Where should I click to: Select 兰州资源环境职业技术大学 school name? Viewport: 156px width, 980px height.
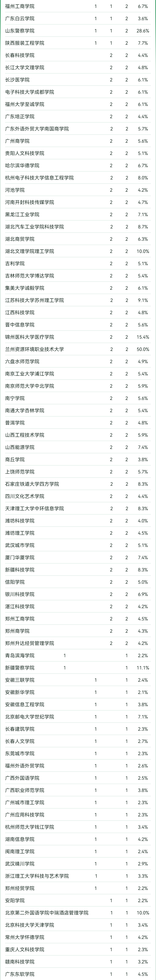coord(35,349)
